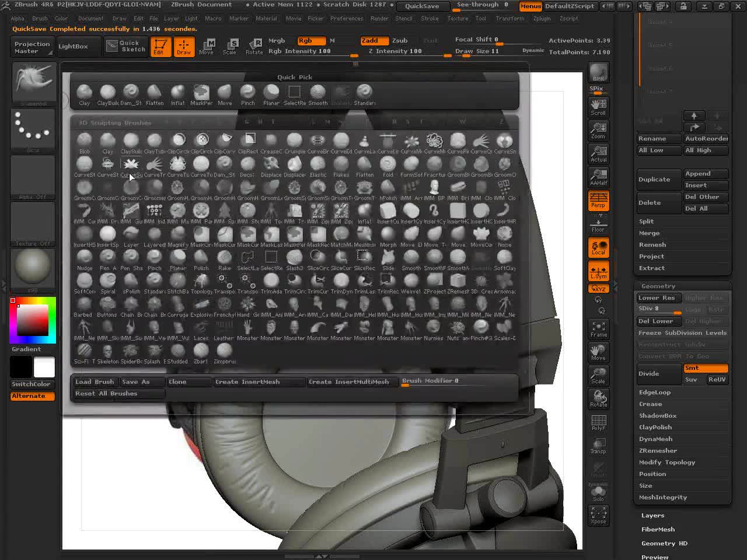Toggle PolyF polyframe display
Image resolution: width=747 pixels, height=560 pixels.
pyautogui.click(x=598, y=422)
